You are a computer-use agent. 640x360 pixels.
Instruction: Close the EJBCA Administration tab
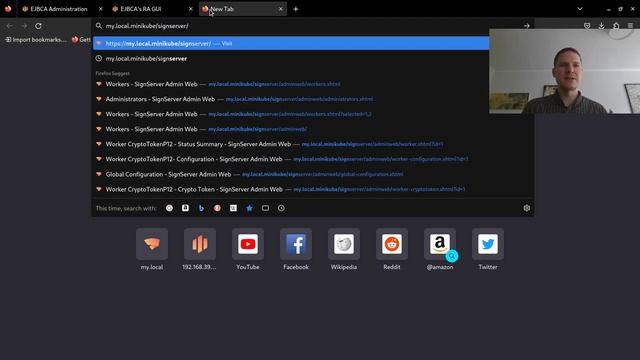click(100, 9)
